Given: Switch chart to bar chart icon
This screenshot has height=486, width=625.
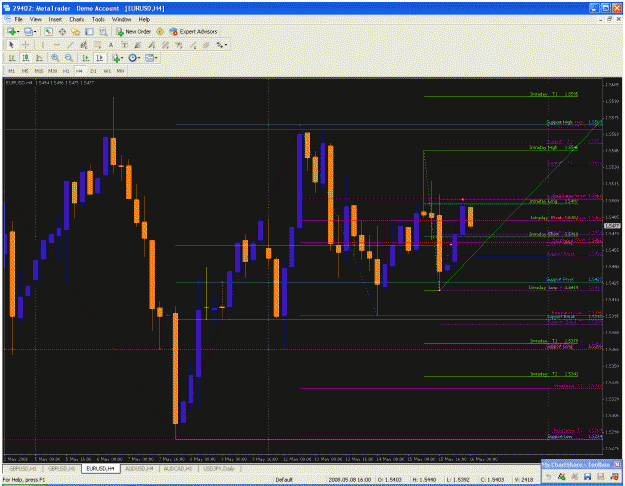Looking at the screenshot, I should click(x=12, y=58).
